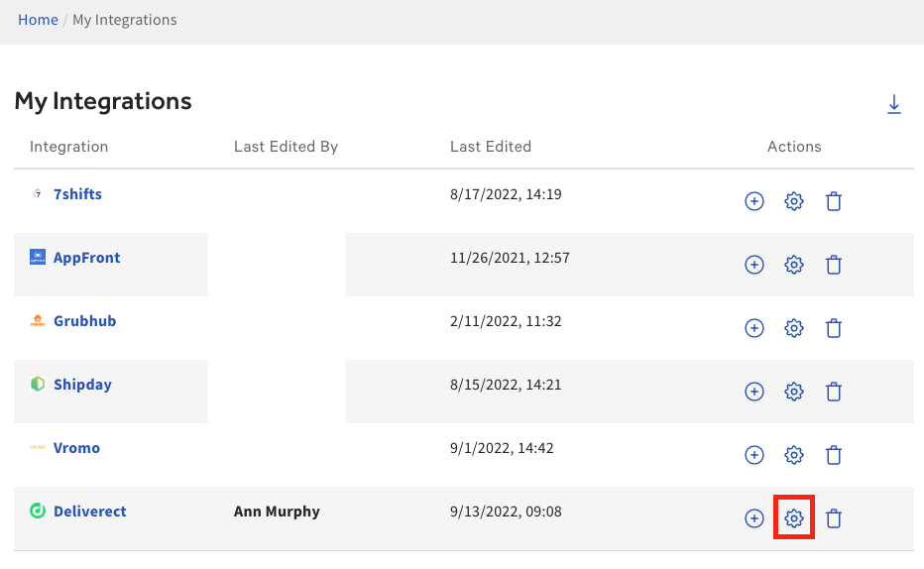Click the Deliverect trash icon

pos(834,518)
